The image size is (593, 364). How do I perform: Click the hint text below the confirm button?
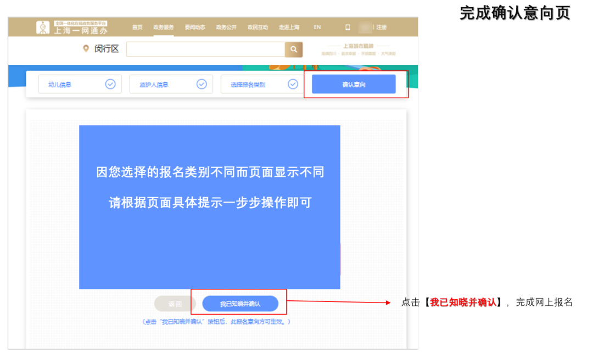tap(216, 322)
